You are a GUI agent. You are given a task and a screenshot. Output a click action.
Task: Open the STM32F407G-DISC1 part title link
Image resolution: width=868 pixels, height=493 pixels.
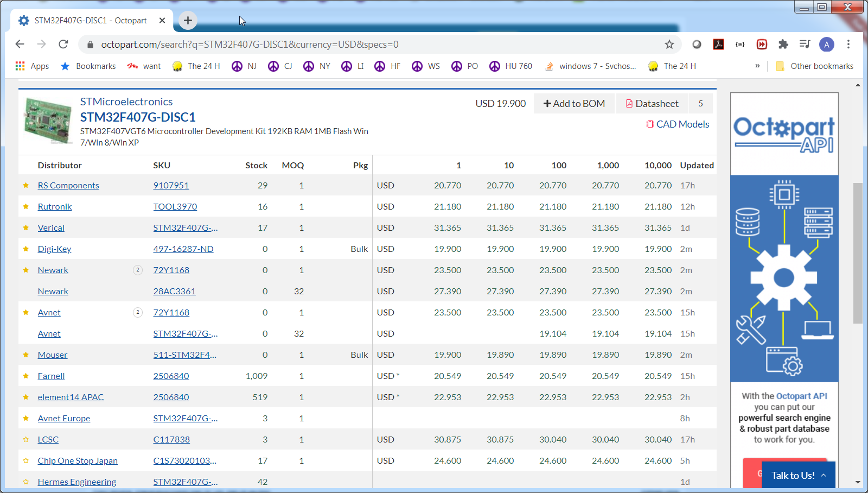click(x=138, y=117)
